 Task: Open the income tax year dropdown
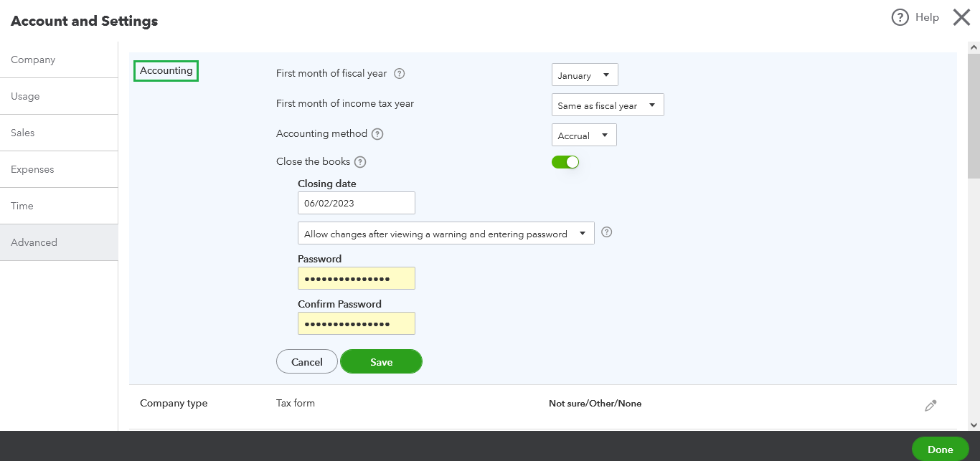(x=608, y=104)
